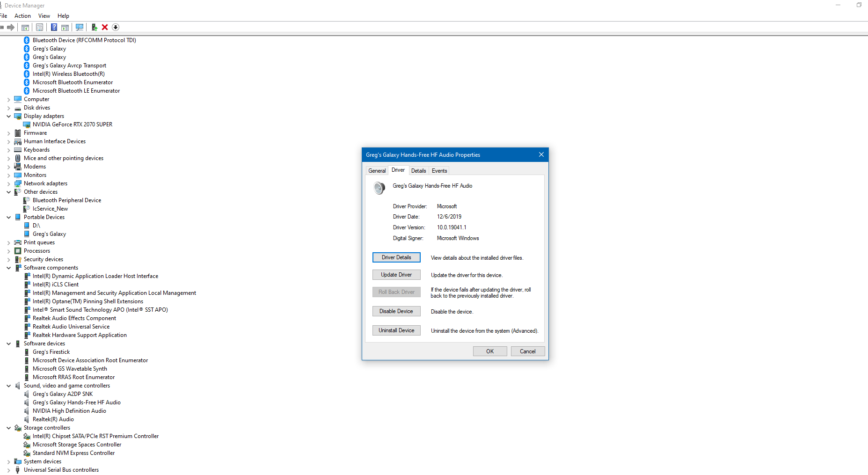Collapse the Portable Devices category
This screenshot has height=475, width=868.
point(8,217)
